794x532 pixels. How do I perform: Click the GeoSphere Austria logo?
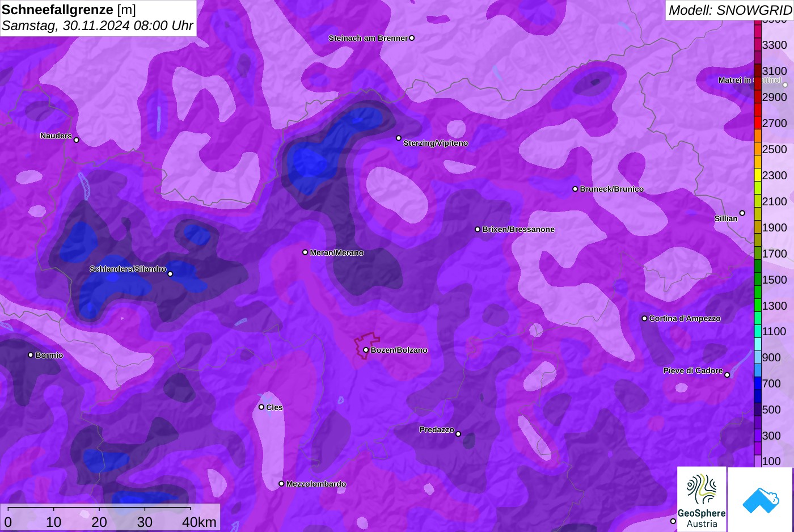point(702,499)
